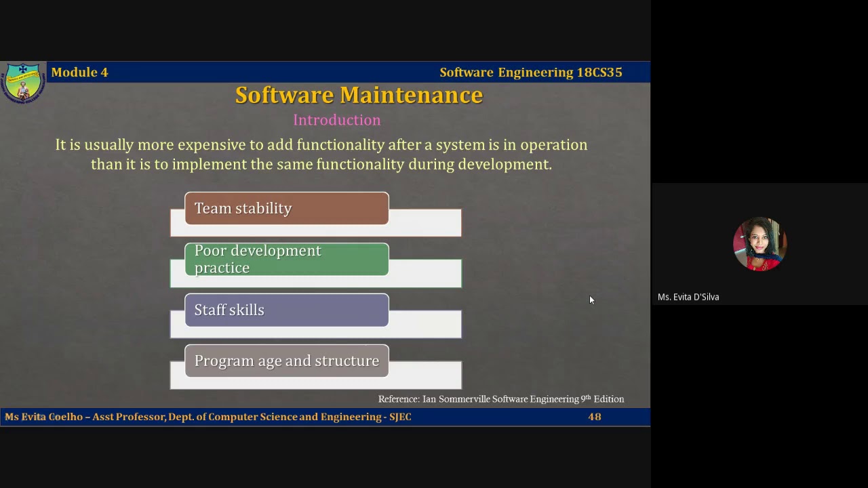Click the Software Maintenance slide title

pyautogui.click(x=359, y=95)
